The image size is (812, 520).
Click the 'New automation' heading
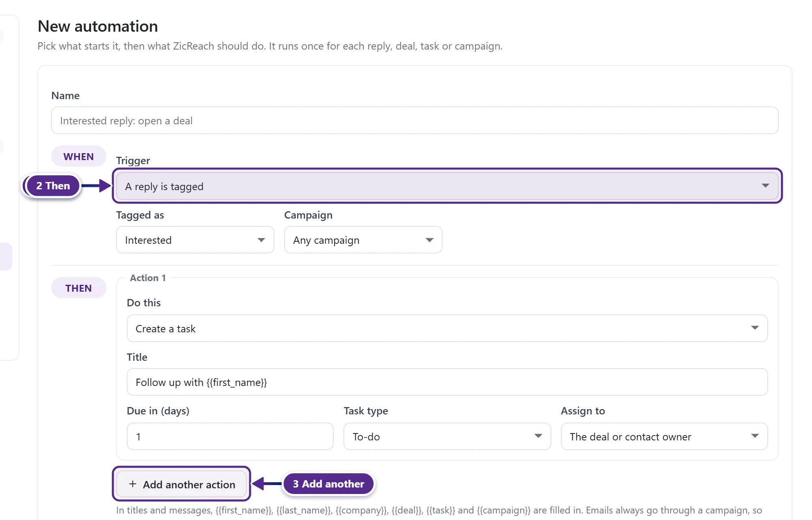point(98,26)
